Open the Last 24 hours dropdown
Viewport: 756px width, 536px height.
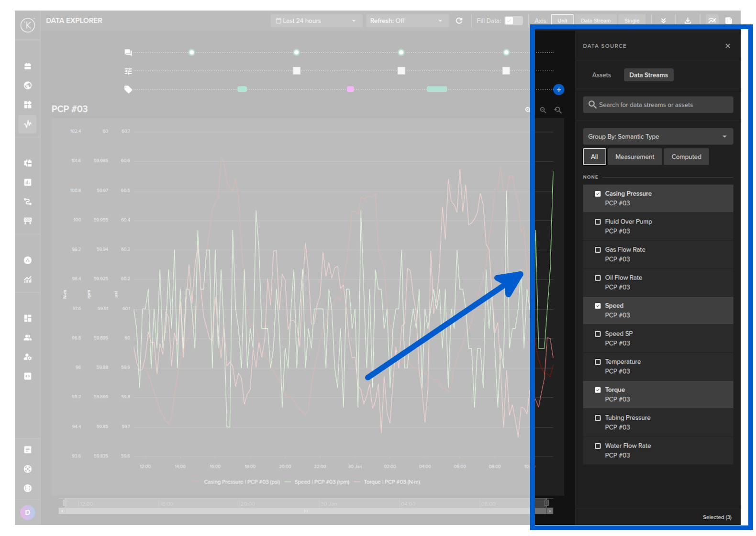[x=316, y=21]
